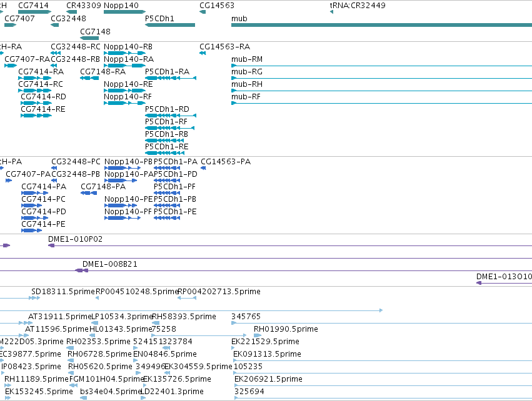Viewport: 532px width, 401px height.
Task: Select EST bs34e04.5prime
Action: pos(84,398)
